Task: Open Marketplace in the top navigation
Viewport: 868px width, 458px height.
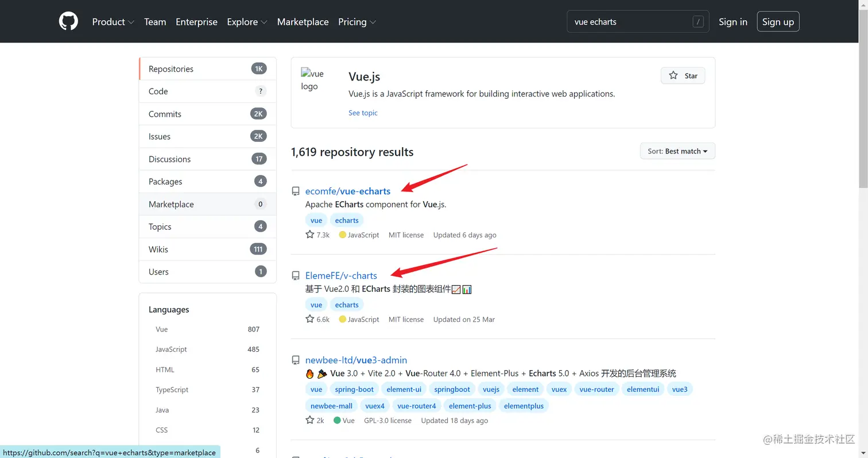Action: click(x=303, y=22)
